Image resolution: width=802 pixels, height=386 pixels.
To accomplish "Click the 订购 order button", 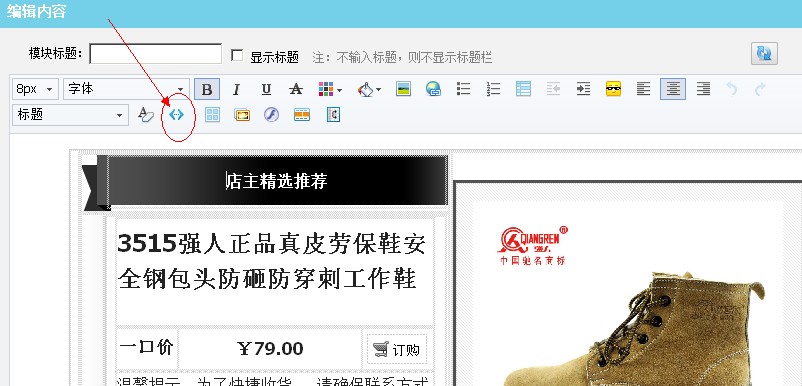I will 397,350.
